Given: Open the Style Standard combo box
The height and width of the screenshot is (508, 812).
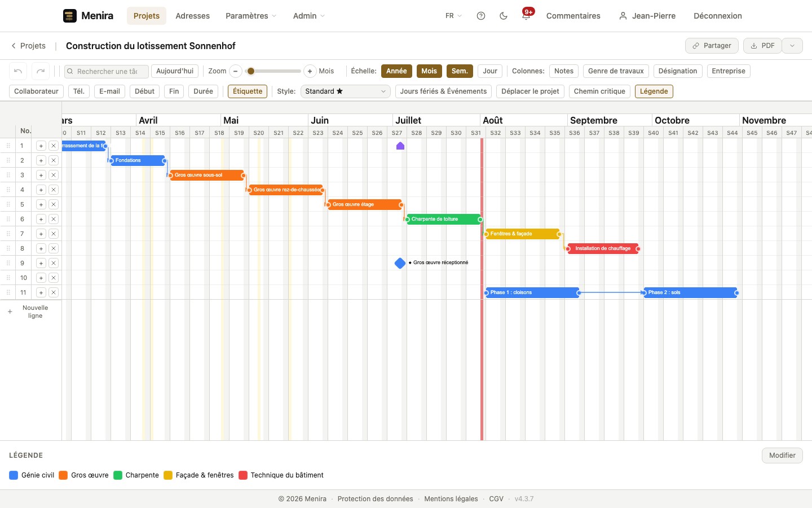Looking at the screenshot, I should pos(345,91).
